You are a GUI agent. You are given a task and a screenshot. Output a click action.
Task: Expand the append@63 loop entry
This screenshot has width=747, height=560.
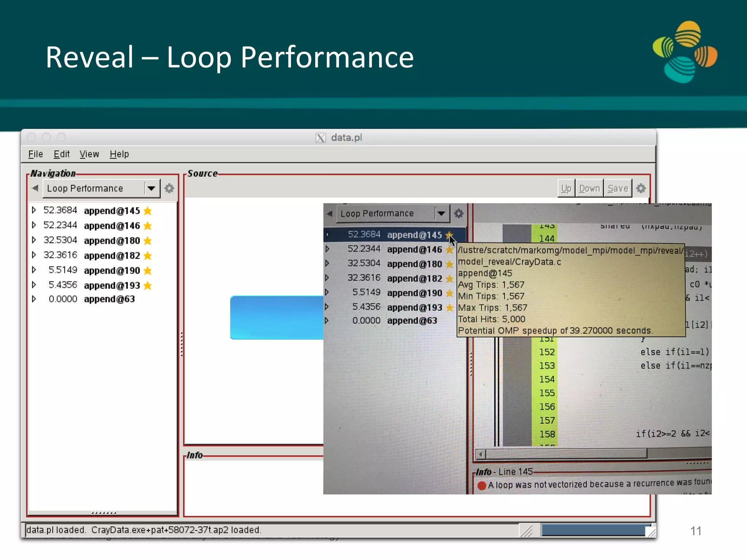pos(34,299)
